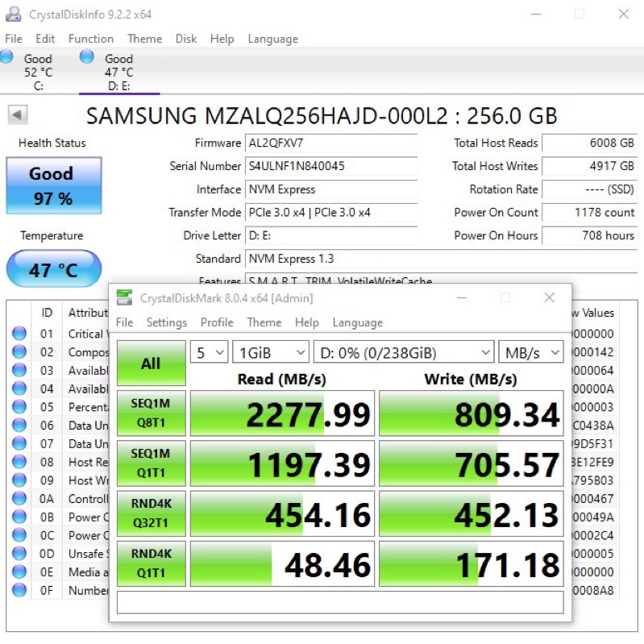Click status orb for attribute 0E
The image size is (644, 644).
click(19, 571)
